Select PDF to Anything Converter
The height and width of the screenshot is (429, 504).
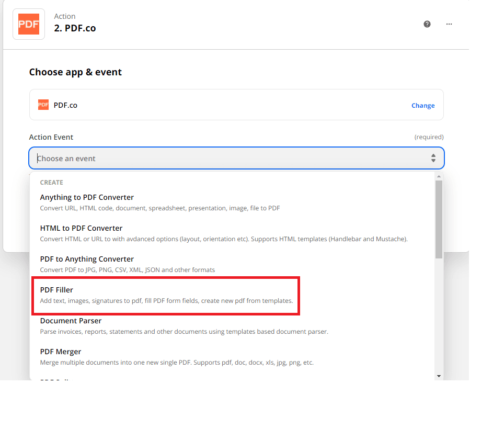click(87, 259)
